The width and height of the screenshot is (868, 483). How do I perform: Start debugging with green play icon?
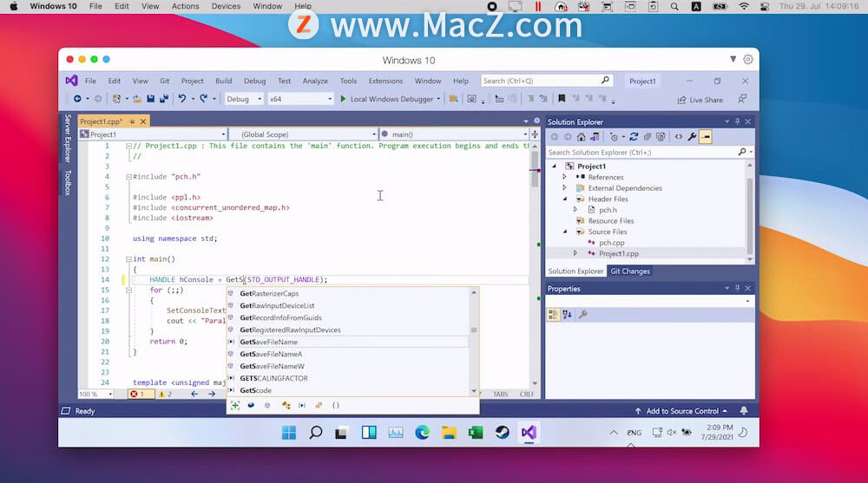[343, 99]
